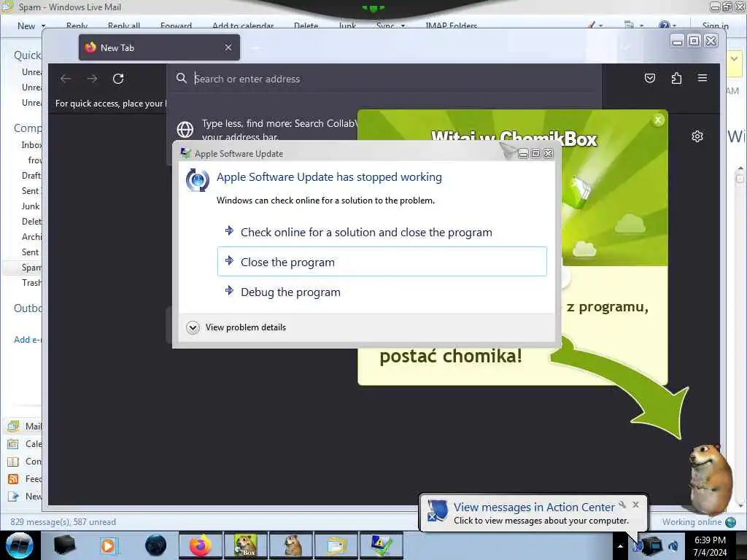Dismiss the Action Center notification balloon
This screenshot has width=747, height=560.
click(x=635, y=505)
